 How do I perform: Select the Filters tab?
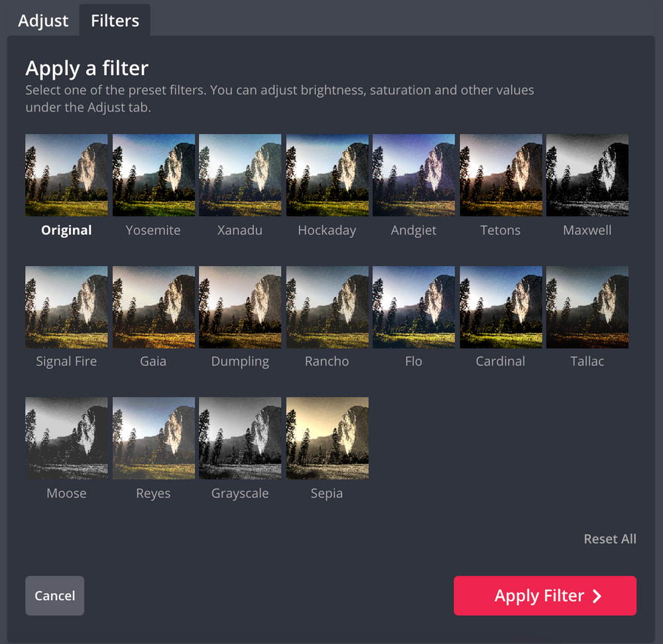[114, 21]
